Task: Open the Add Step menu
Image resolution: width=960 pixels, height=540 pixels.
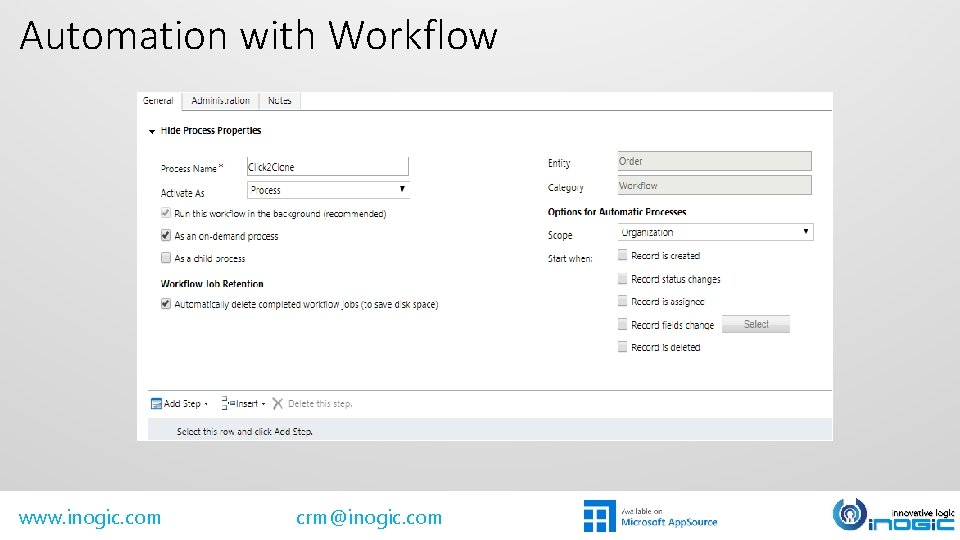Action: tap(179, 403)
